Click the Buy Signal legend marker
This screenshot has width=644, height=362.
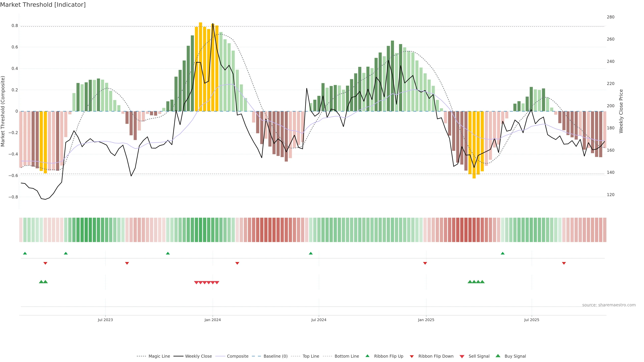pos(498,356)
